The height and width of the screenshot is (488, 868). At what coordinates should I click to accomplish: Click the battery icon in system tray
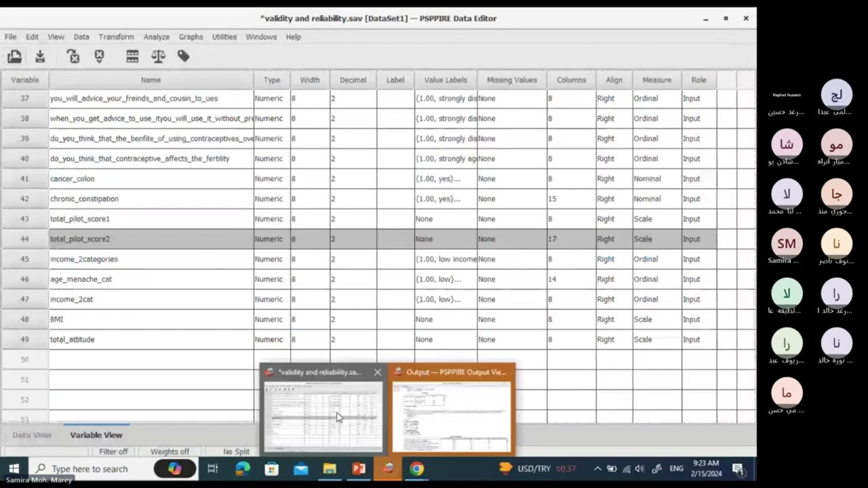(612, 468)
